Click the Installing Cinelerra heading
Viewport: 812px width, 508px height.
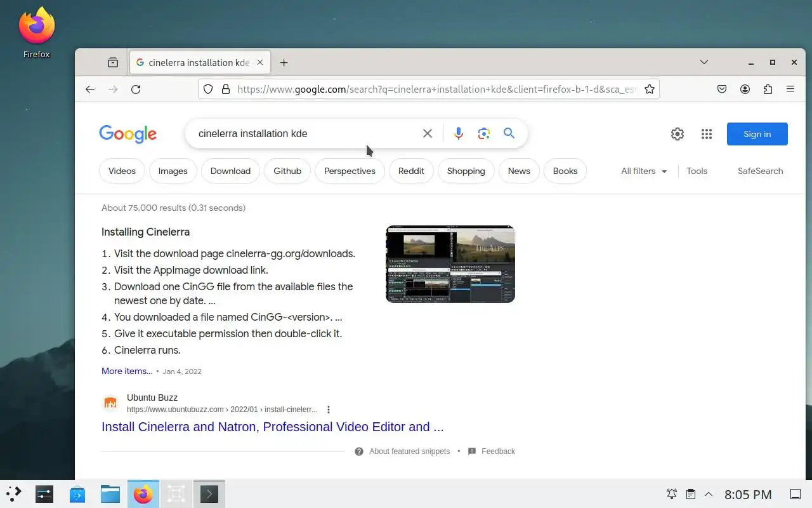(145, 232)
